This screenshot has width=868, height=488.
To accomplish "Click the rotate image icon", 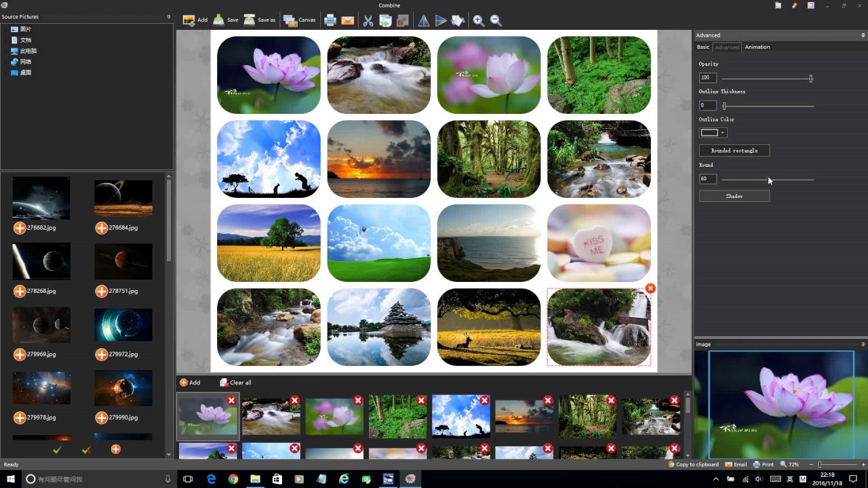I will (x=458, y=20).
